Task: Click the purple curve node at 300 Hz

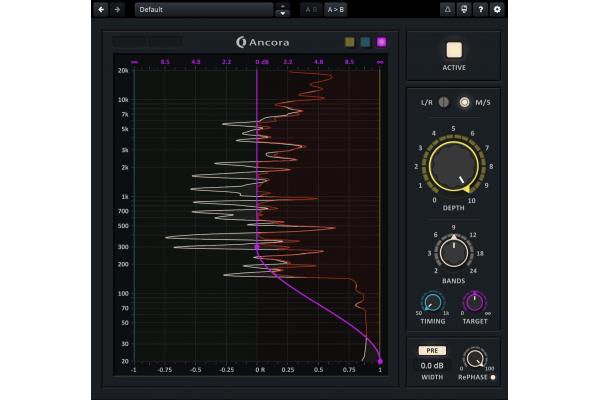Action: pyautogui.click(x=257, y=247)
